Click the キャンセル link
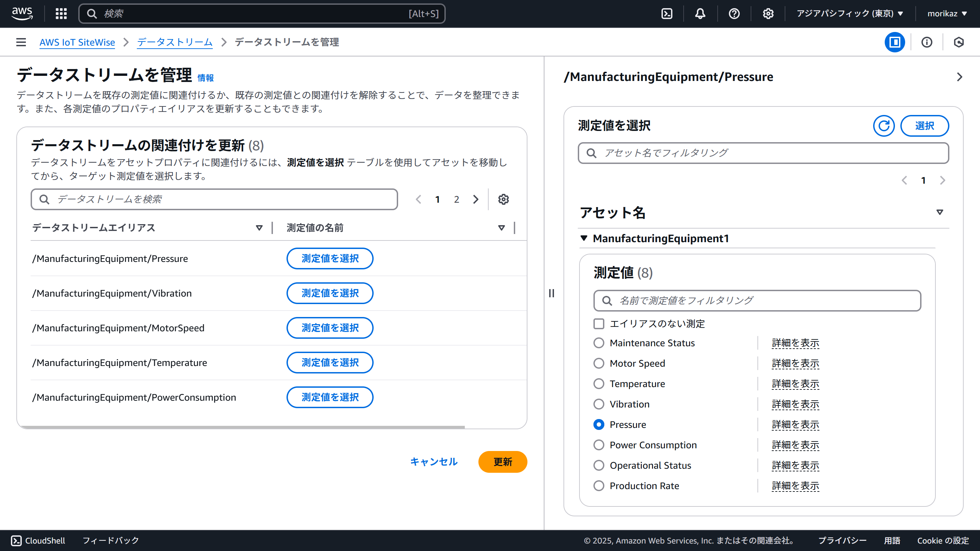 point(434,462)
